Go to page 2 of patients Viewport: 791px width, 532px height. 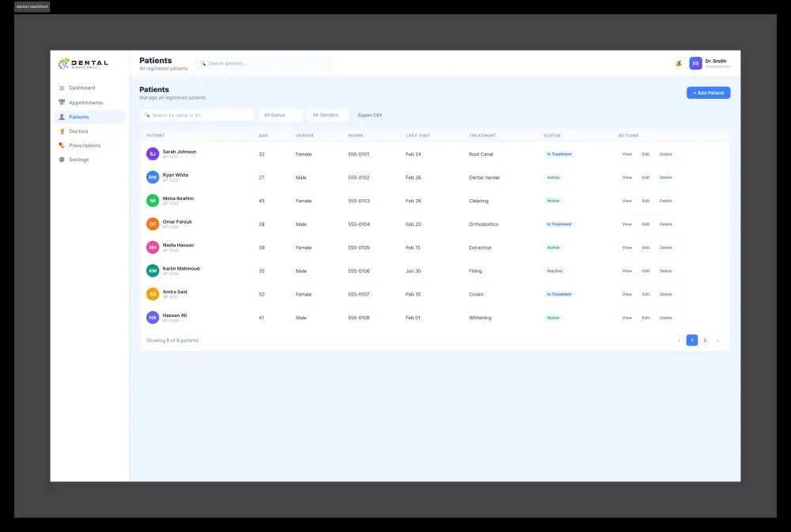pos(705,340)
